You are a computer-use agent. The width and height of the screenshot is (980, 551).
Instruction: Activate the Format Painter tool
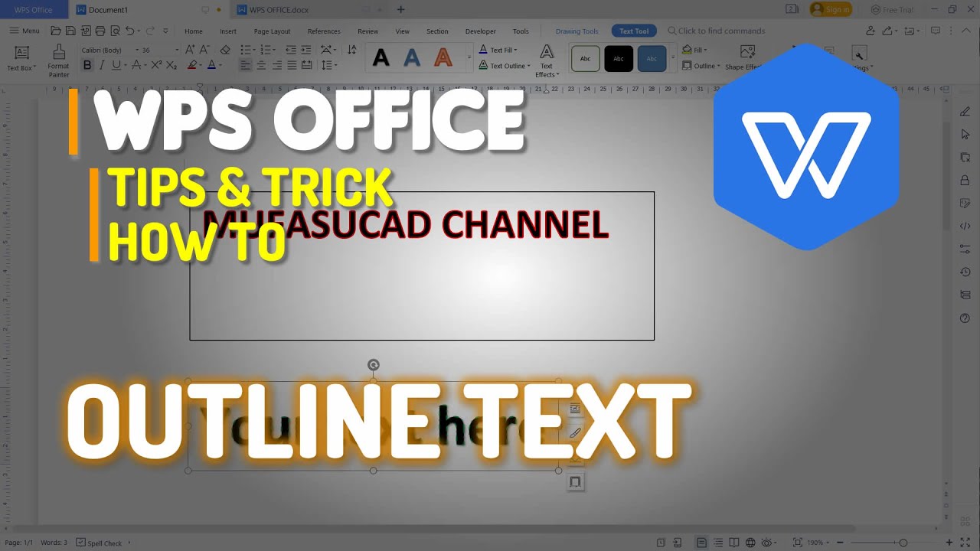pyautogui.click(x=59, y=60)
